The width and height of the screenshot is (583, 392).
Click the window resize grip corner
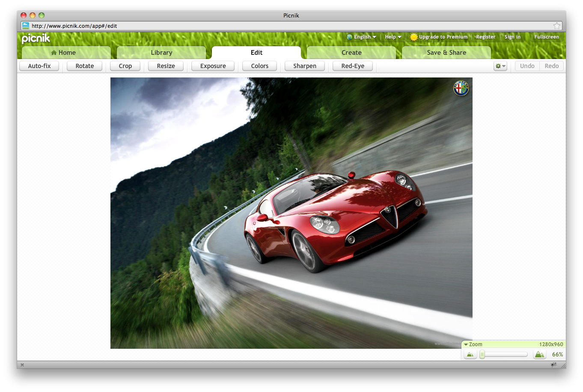click(562, 365)
